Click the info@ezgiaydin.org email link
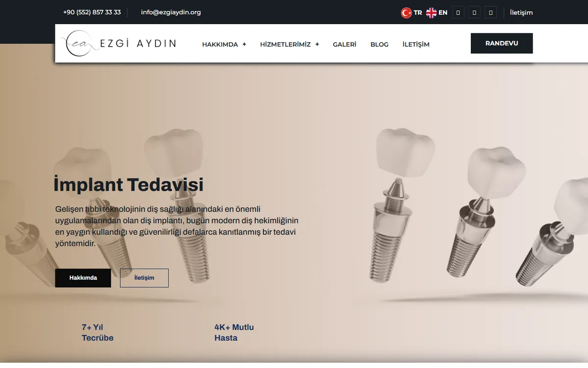Image resolution: width=588 pixels, height=368 pixels. click(x=171, y=12)
